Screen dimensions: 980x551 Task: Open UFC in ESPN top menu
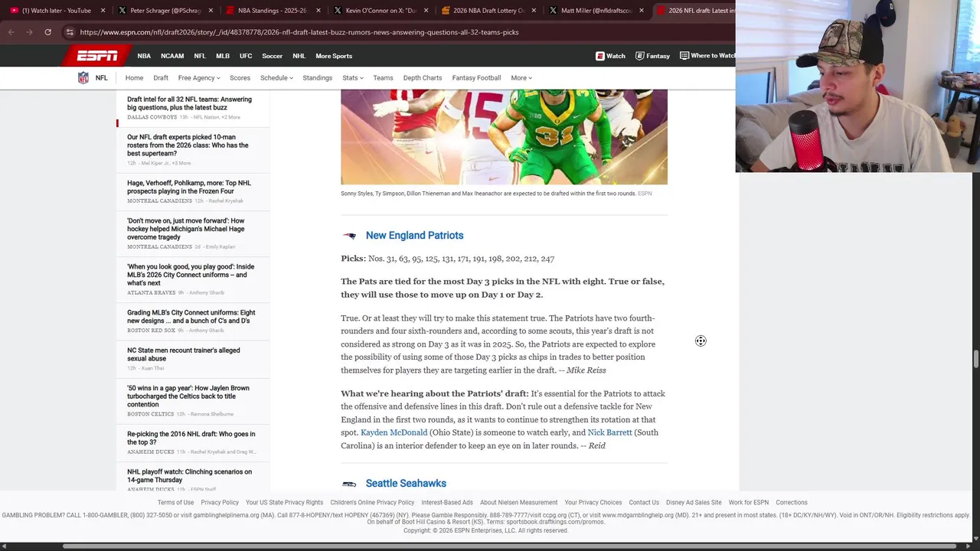[x=246, y=56]
